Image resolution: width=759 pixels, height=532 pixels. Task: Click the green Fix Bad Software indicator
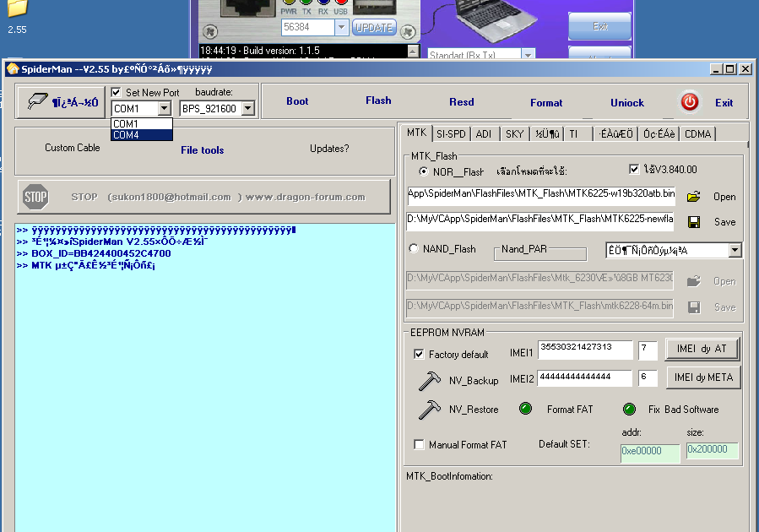coord(629,409)
